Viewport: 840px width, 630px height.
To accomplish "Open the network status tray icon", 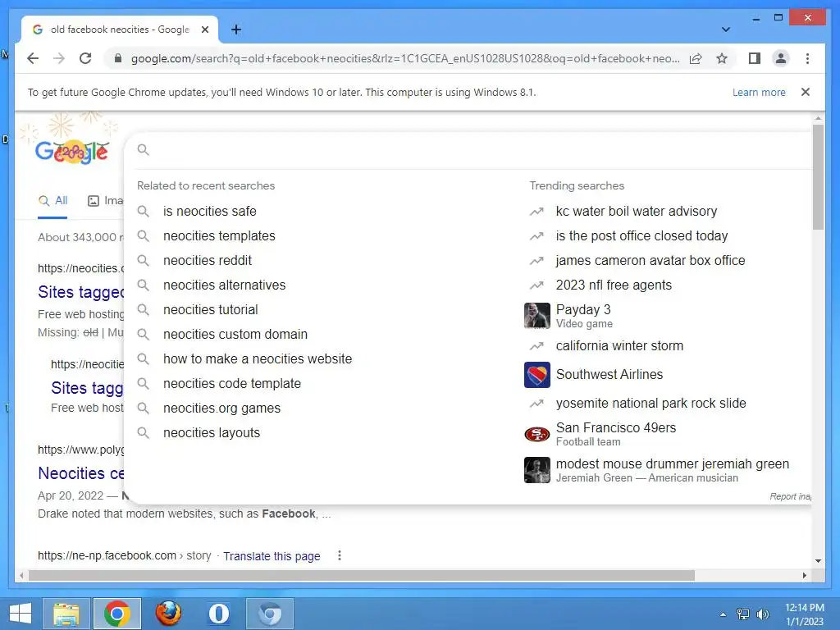I will [x=743, y=614].
